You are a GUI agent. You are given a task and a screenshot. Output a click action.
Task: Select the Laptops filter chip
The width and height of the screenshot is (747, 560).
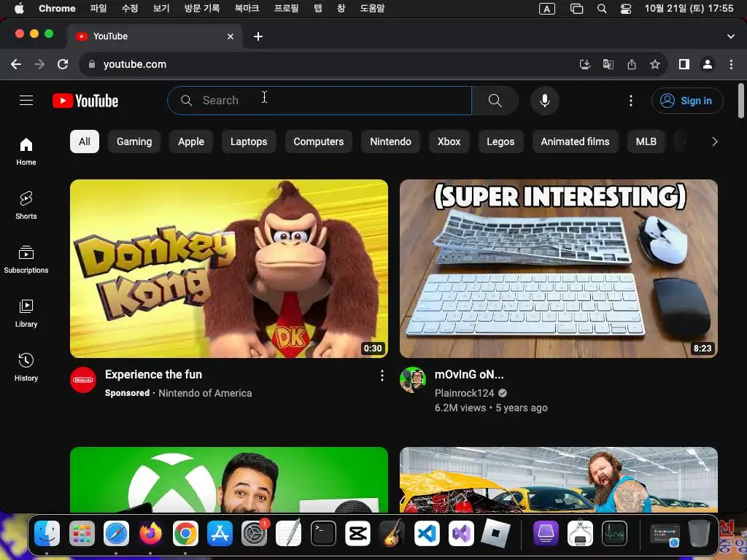pyautogui.click(x=249, y=141)
